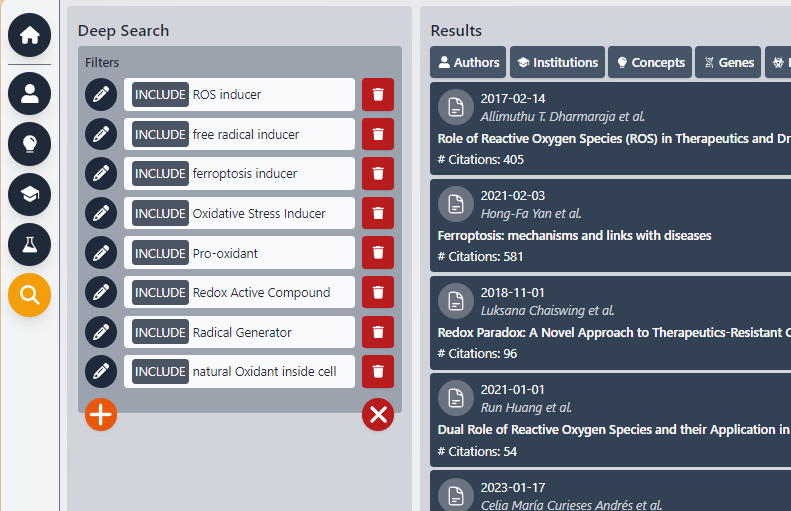Click the Deep Search heading
The image size is (791, 511).
[124, 31]
